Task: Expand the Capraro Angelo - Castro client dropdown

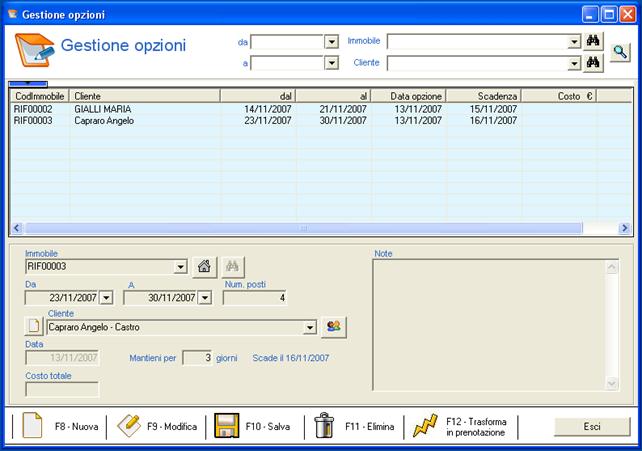Action: 310,327
